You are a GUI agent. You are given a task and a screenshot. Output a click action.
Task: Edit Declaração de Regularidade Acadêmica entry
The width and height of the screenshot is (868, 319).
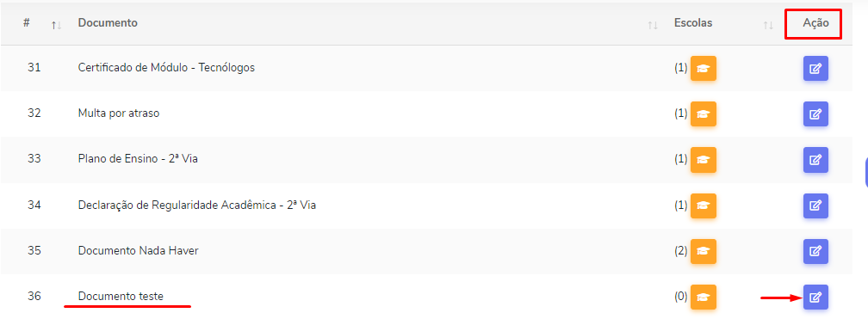(x=815, y=206)
